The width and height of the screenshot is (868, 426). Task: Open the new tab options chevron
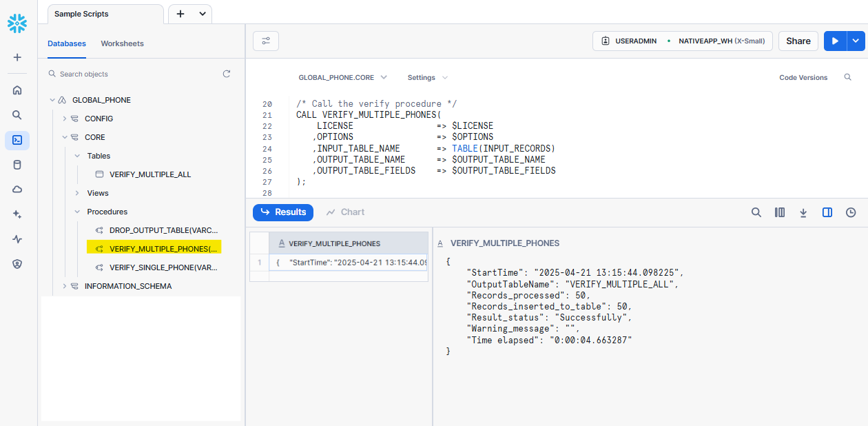point(202,14)
